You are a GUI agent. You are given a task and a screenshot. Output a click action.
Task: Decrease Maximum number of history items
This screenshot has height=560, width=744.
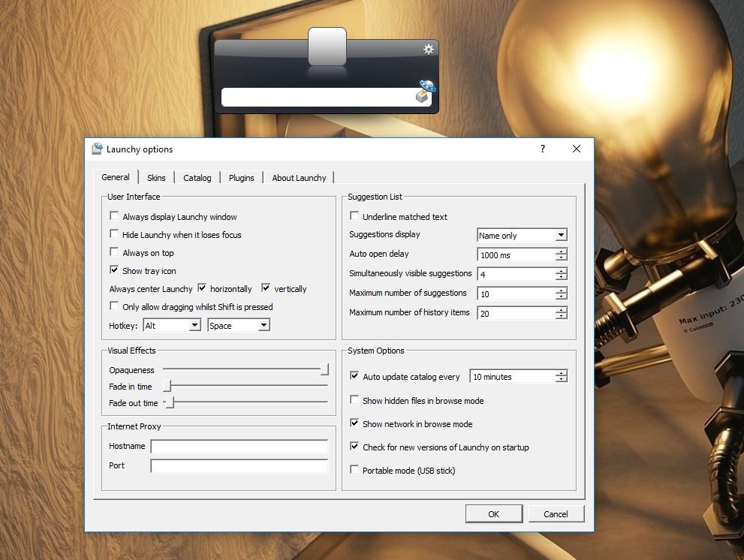tap(562, 316)
